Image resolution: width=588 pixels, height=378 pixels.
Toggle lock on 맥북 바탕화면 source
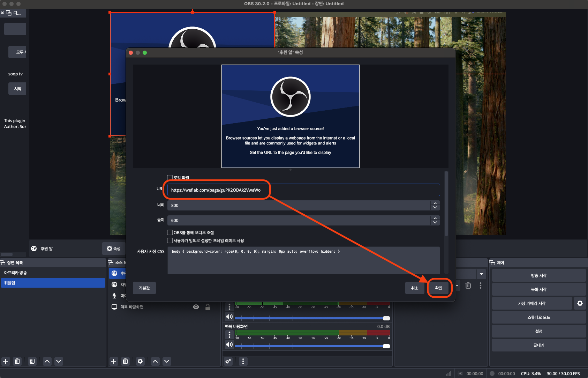[208, 307]
